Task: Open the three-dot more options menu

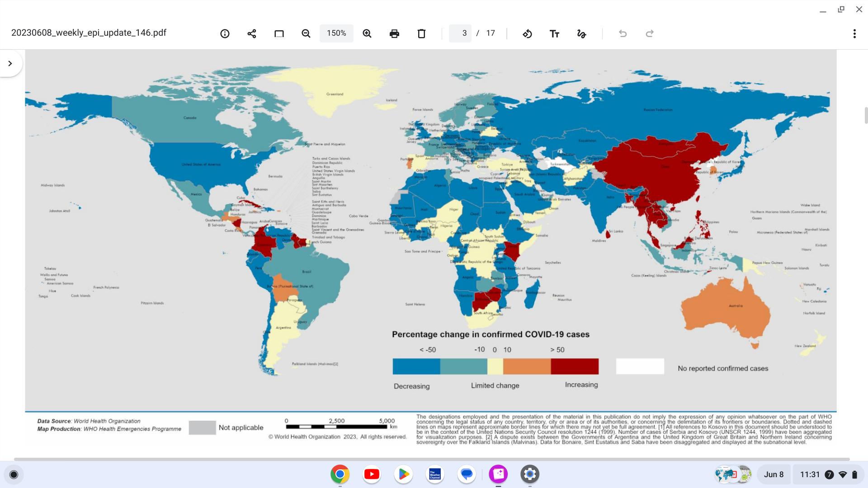Action: click(x=854, y=33)
